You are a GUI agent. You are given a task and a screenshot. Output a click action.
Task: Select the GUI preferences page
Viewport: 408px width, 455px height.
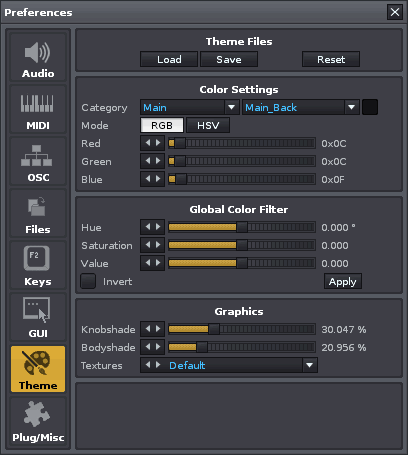pos(38,318)
